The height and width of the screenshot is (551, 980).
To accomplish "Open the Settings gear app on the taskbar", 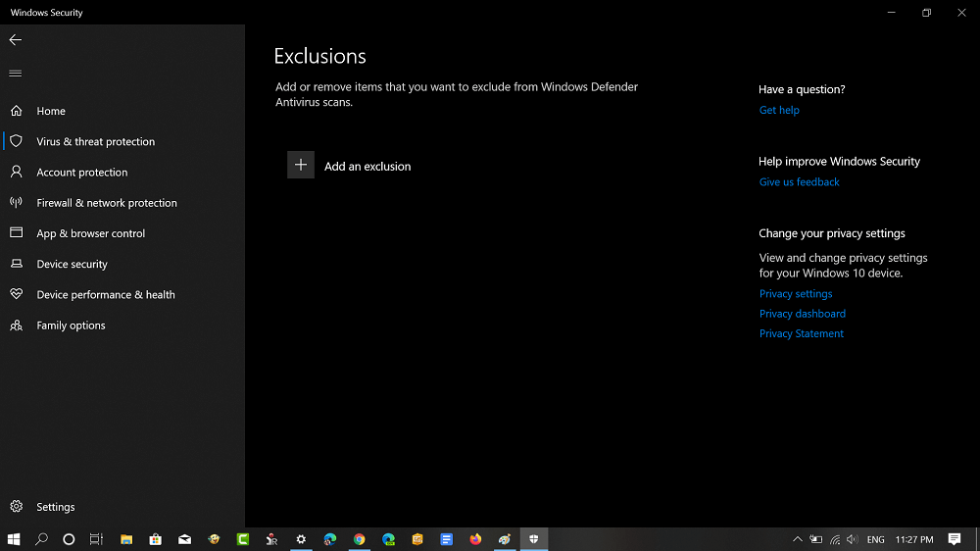I will pos(301,539).
